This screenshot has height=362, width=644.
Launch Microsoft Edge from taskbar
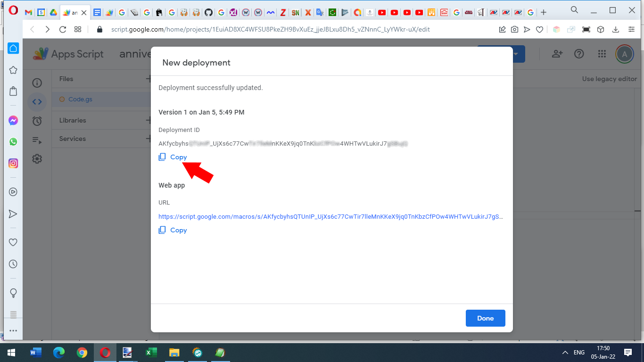pos(59,353)
